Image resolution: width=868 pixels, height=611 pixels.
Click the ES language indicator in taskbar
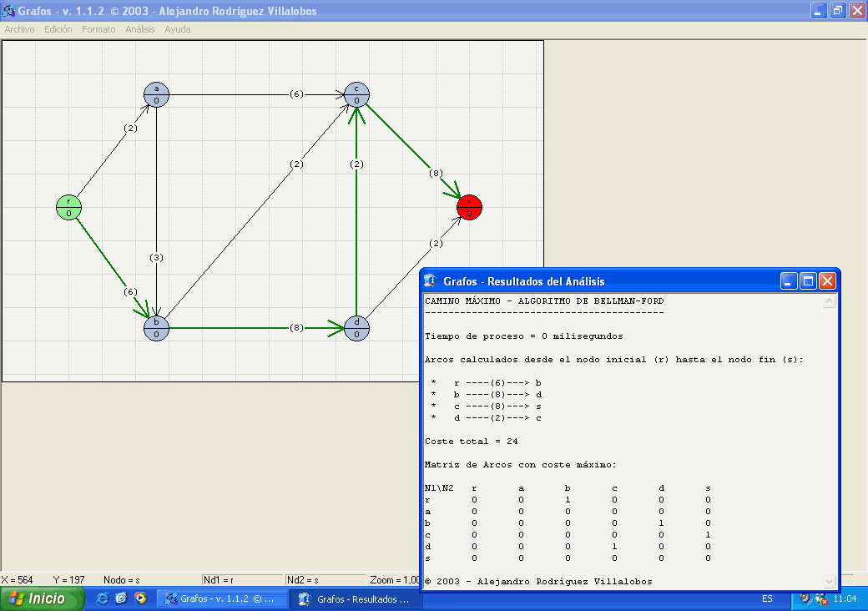[x=767, y=598]
